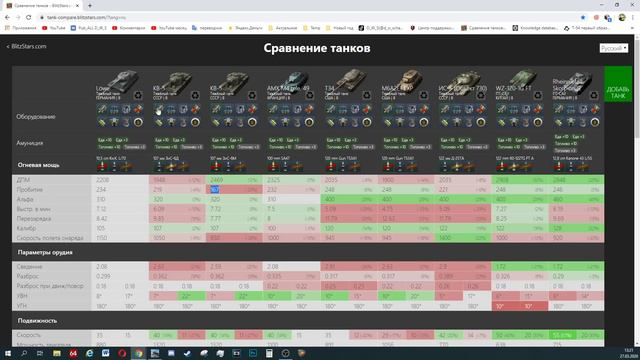Select T34's second shell type
Screen dimensions: 640x360
point(343,166)
